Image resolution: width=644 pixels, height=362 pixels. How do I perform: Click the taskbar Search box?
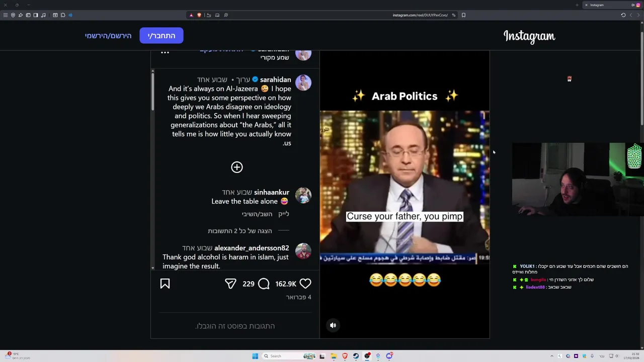pos(289,356)
